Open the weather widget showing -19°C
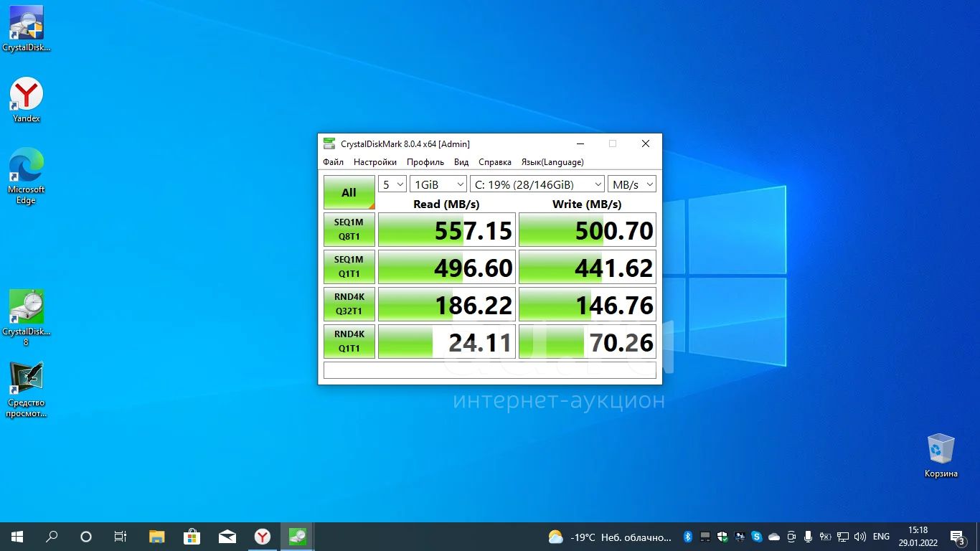 tap(610, 537)
